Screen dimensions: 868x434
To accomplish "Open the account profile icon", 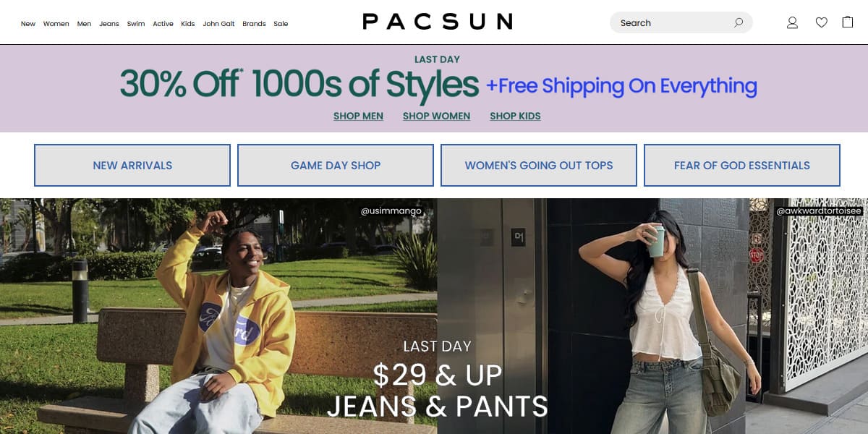I will pyautogui.click(x=792, y=22).
